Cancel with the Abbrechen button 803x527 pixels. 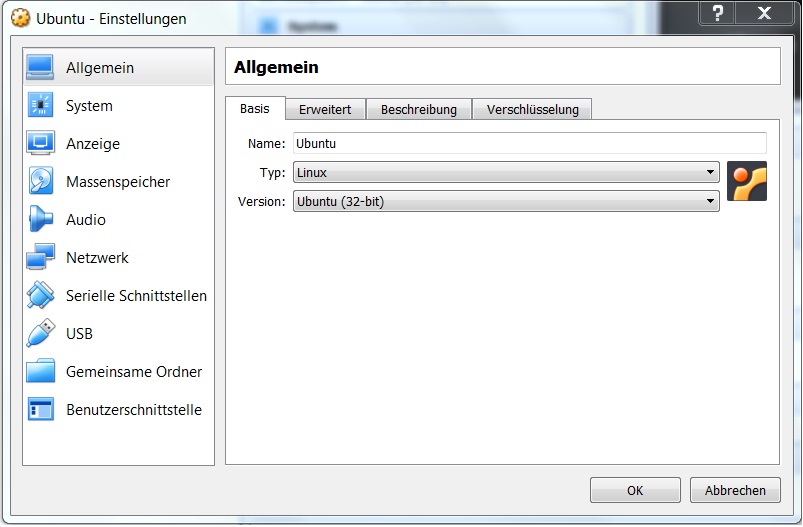pyautogui.click(x=735, y=490)
